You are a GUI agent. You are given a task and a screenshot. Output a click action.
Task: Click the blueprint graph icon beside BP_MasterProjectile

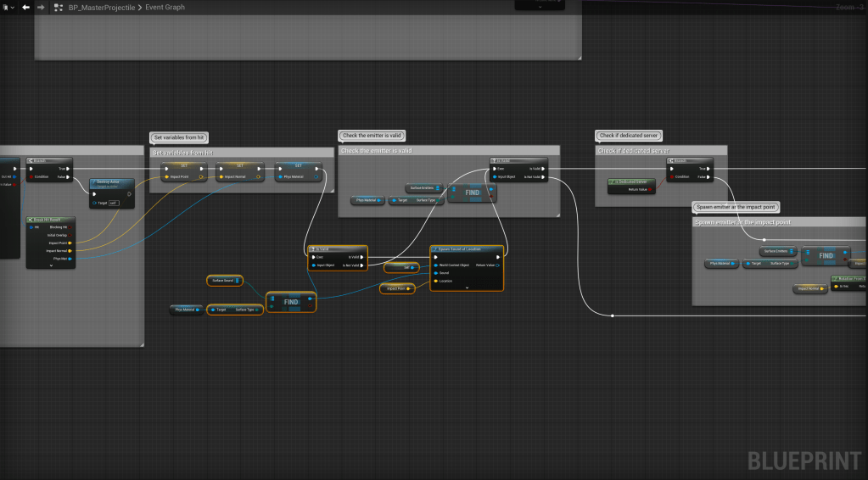(x=58, y=7)
